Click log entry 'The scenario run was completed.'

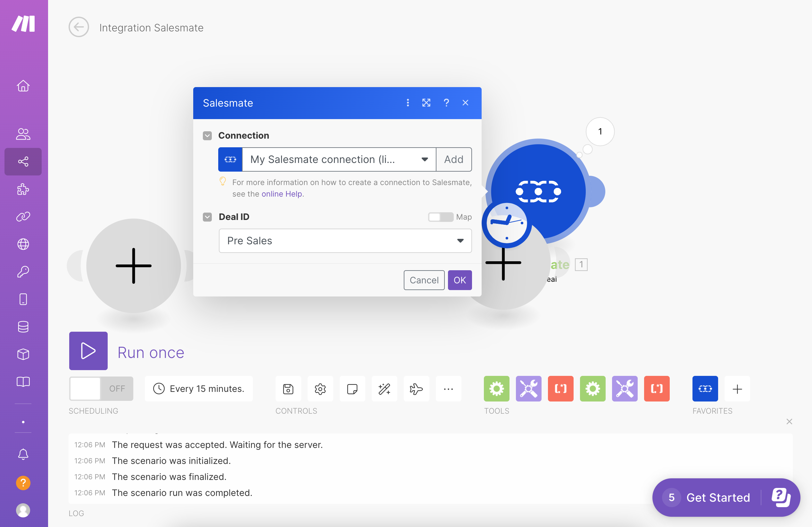(182, 493)
